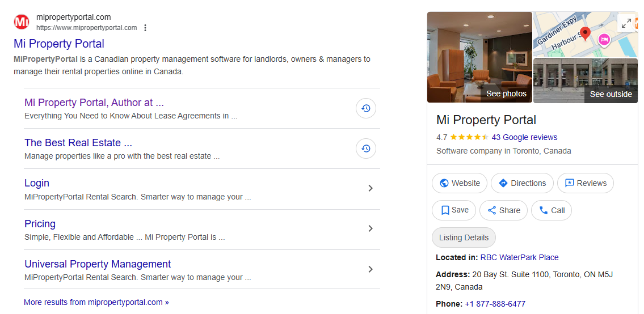Expand the map with the fullscreen arrows icon
The height and width of the screenshot is (314, 644).
coord(626,23)
